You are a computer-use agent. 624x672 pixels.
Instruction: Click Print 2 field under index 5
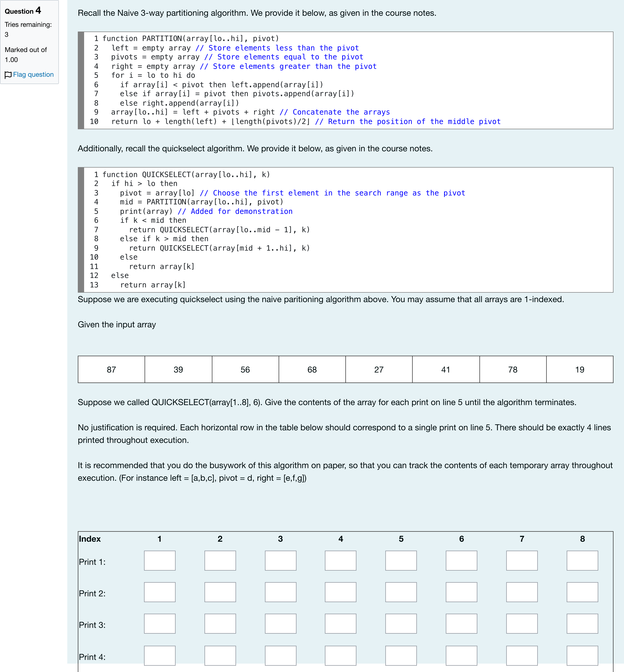tap(401, 592)
